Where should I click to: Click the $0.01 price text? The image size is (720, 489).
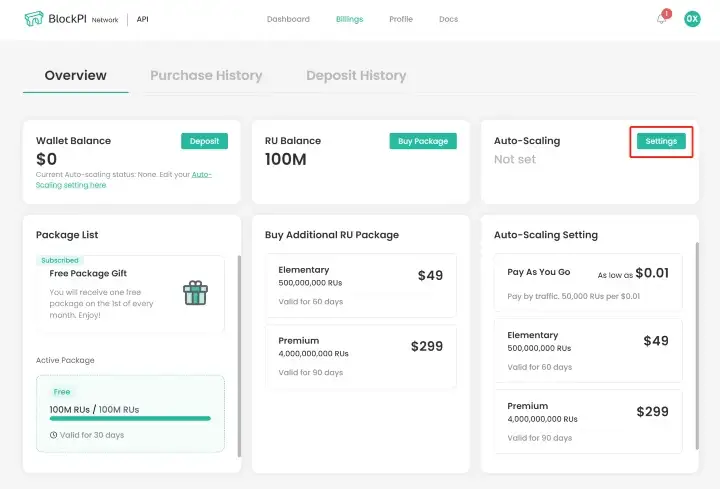coord(652,273)
